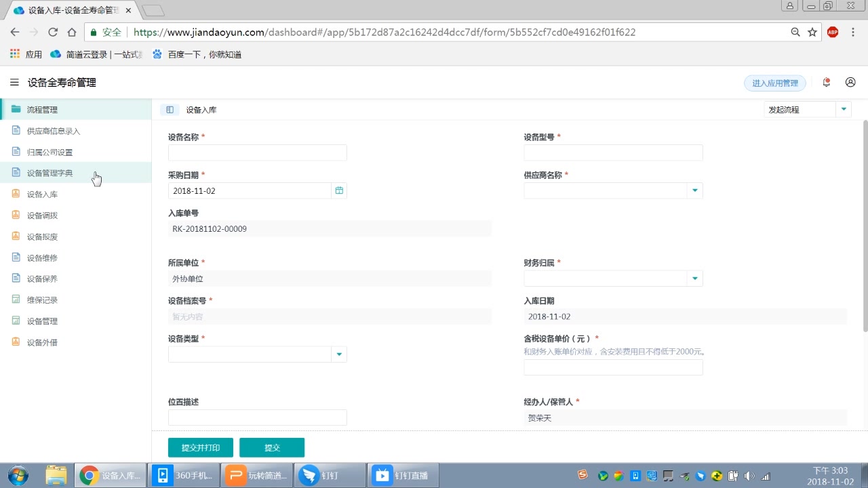
Task: Click the page vertical scrollbar
Action: (865, 225)
